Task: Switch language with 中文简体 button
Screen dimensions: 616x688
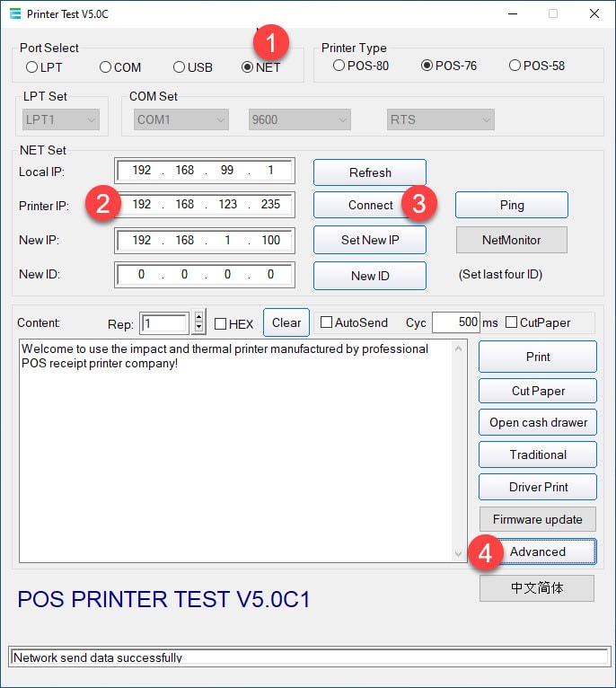Action: pyautogui.click(x=537, y=588)
